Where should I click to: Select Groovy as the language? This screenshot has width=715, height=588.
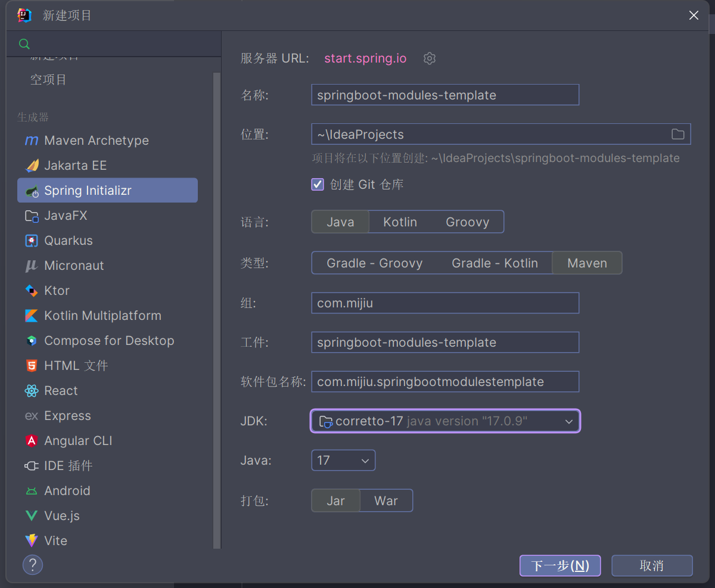point(467,222)
